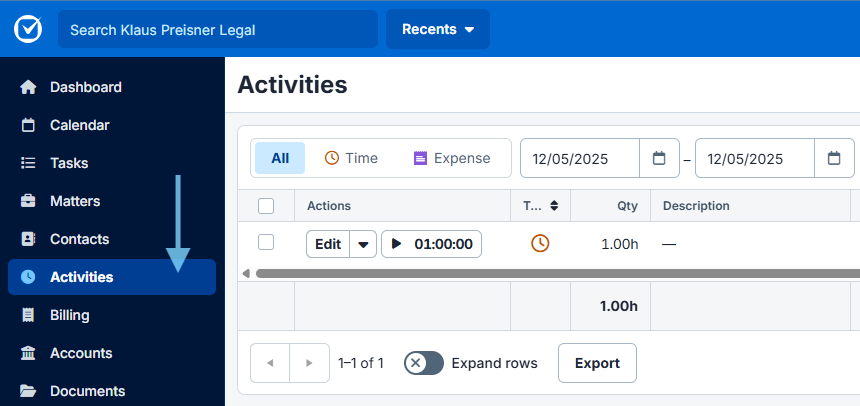Expand the dropdown arrow beside Edit
This screenshot has width=860, height=406.
(363, 244)
